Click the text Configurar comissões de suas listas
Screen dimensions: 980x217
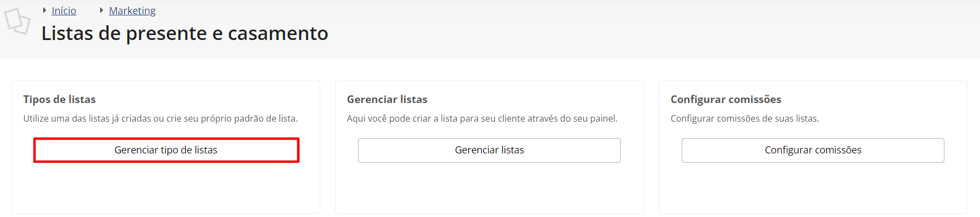coord(745,118)
